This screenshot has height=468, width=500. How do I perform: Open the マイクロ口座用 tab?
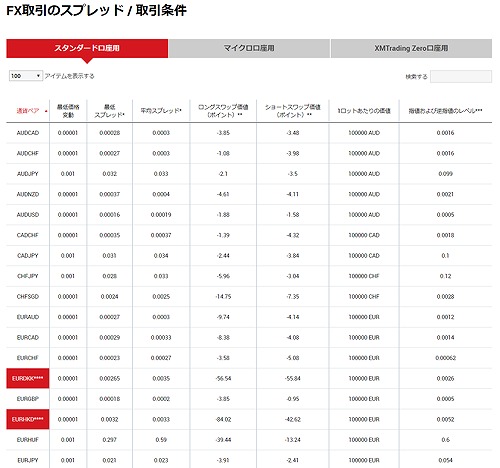click(x=249, y=48)
